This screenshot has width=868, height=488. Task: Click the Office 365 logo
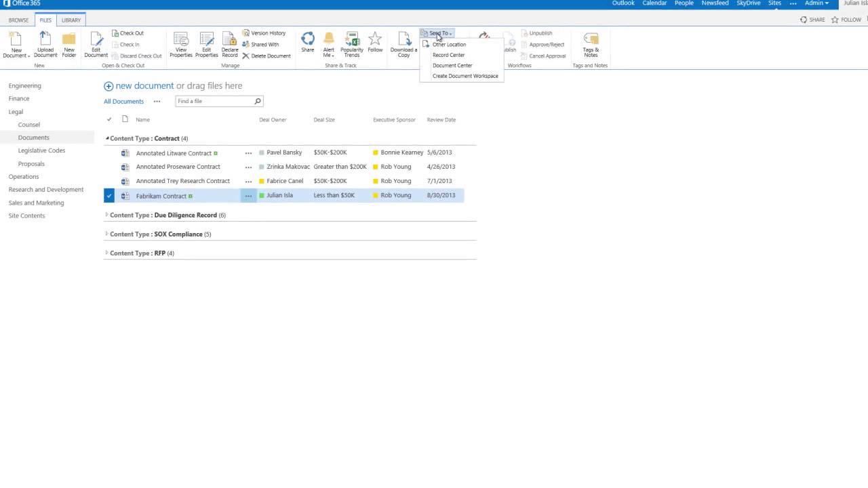(x=21, y=3)
